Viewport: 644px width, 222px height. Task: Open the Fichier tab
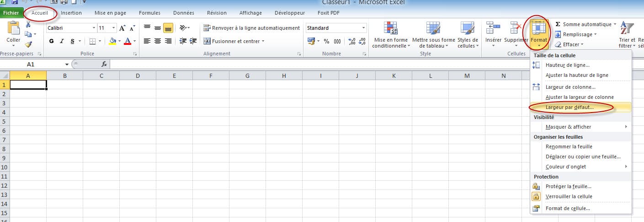click(x=11, y=13)
